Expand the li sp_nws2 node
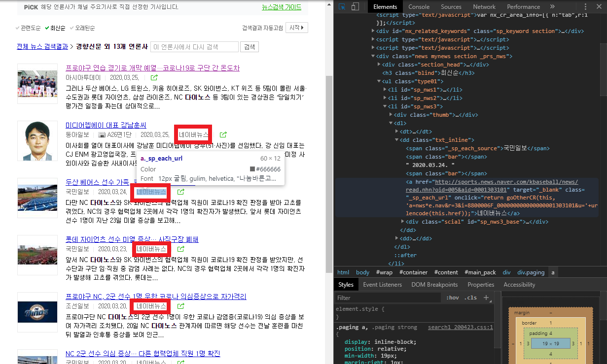 [385, 98]
